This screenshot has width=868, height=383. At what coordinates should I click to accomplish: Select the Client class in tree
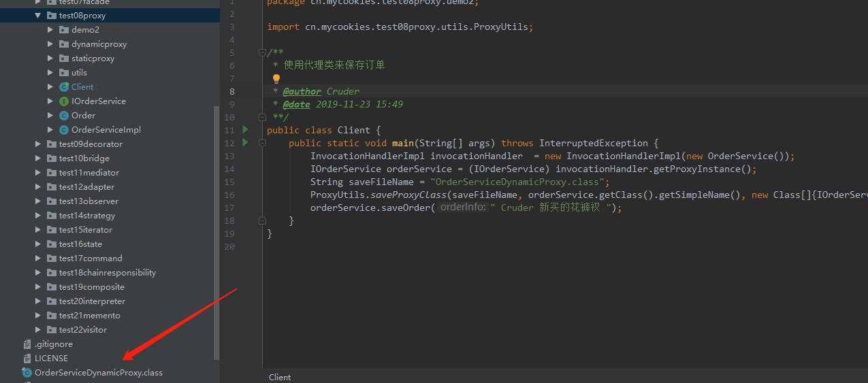coord(82,87)
